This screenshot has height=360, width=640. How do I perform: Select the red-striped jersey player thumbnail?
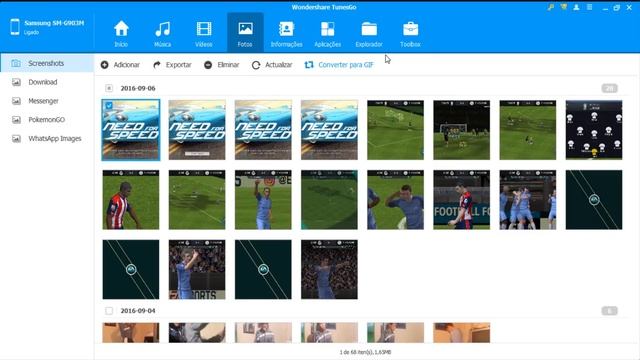[x=131, y=200]
